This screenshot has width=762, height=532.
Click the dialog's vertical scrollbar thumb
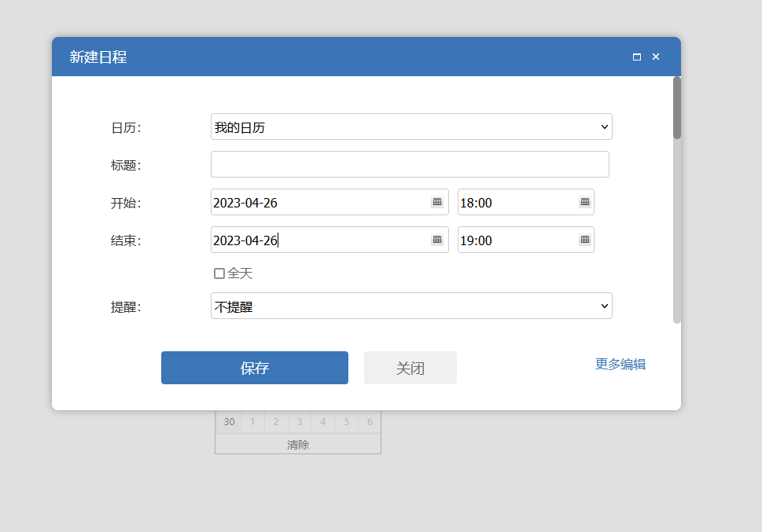677,108
